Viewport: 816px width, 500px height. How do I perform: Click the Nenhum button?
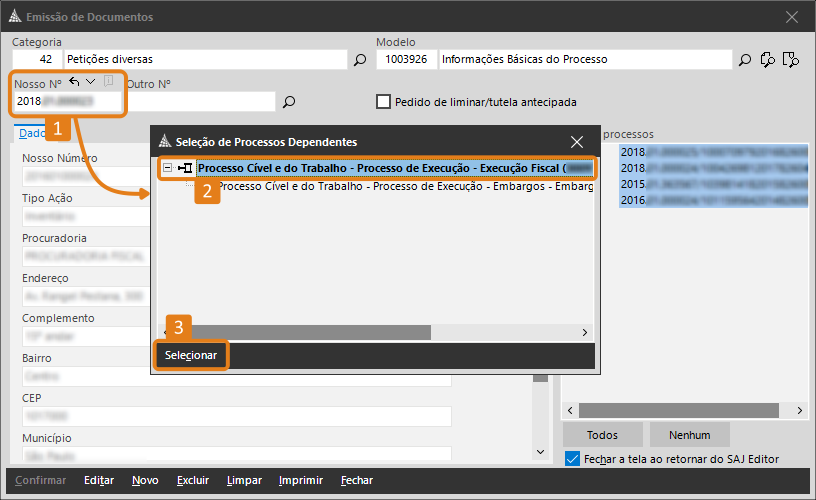click(x=690, y=435)
